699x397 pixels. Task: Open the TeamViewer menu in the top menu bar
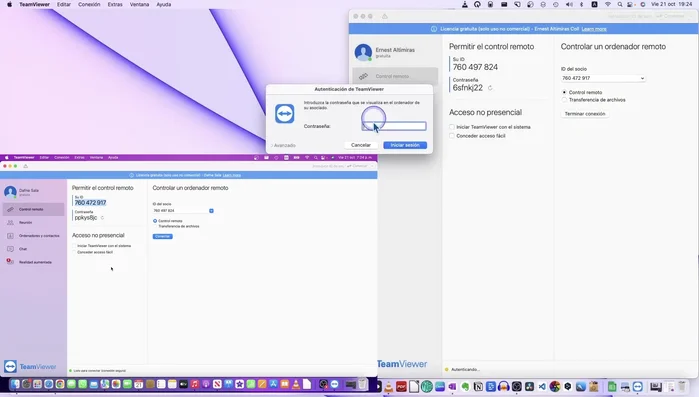click(34, 4)
